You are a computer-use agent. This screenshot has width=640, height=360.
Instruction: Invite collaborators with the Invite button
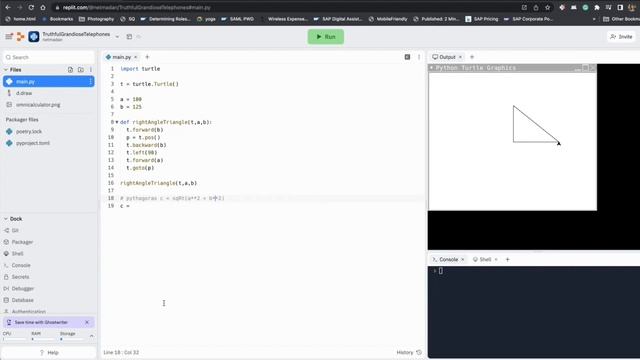tap(621, 37)
